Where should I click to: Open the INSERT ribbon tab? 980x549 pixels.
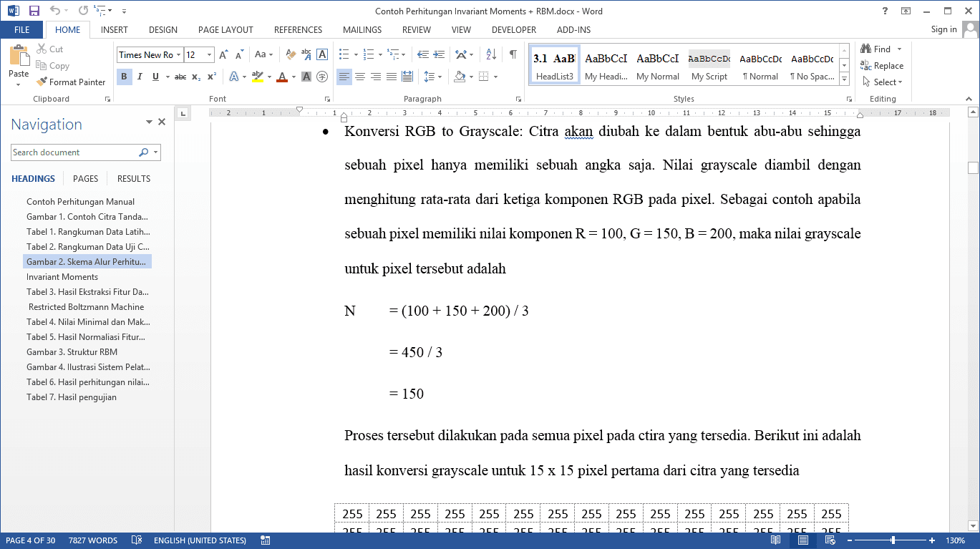(x=115, y=30)
